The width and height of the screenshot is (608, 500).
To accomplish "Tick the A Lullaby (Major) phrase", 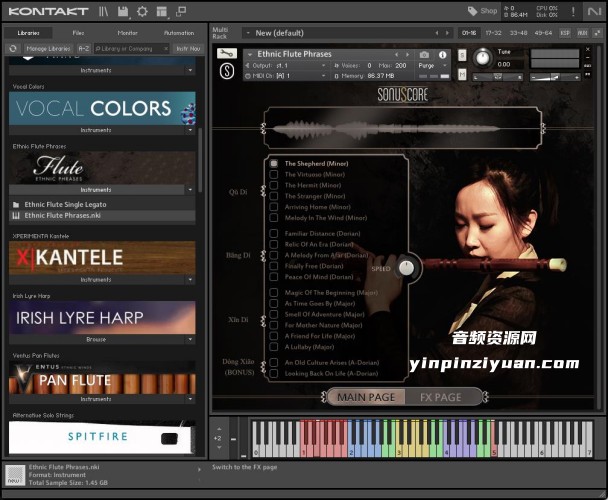I will point(273,347).
